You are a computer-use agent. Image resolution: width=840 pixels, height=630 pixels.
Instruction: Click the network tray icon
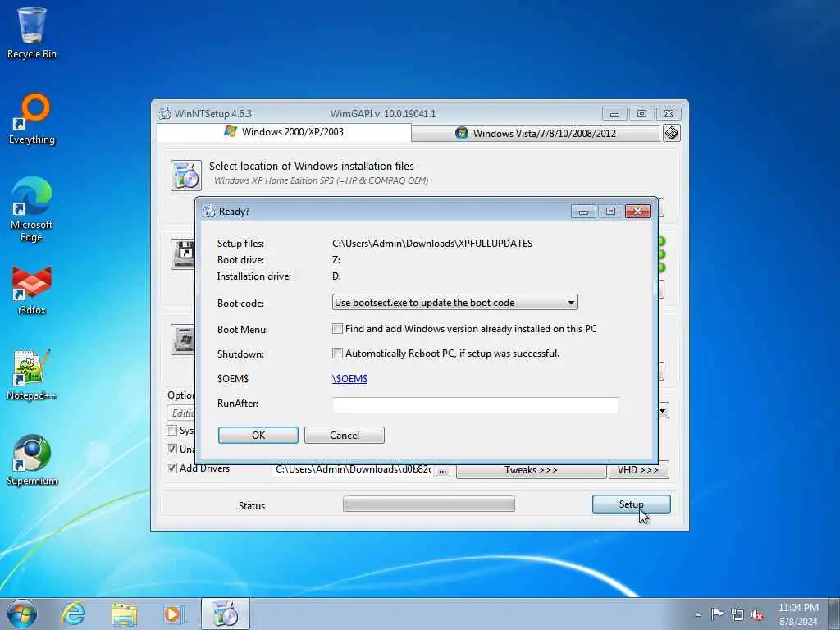737,614
